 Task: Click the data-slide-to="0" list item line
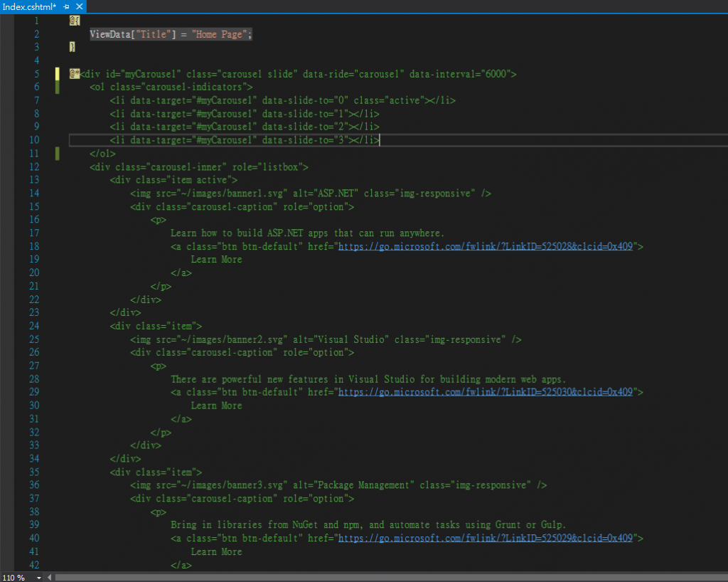click(x=282, y=100)
